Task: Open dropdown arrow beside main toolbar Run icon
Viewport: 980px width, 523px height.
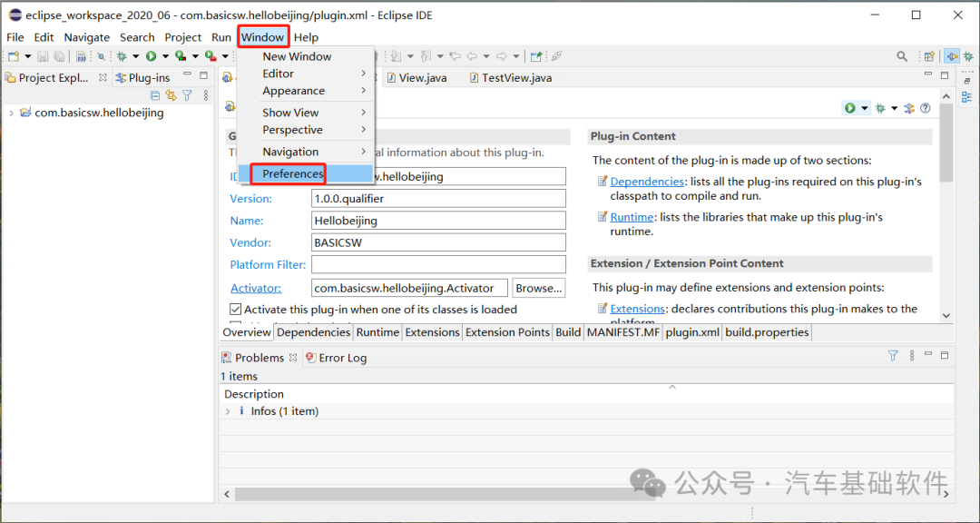Action: [x=165, y=56]
